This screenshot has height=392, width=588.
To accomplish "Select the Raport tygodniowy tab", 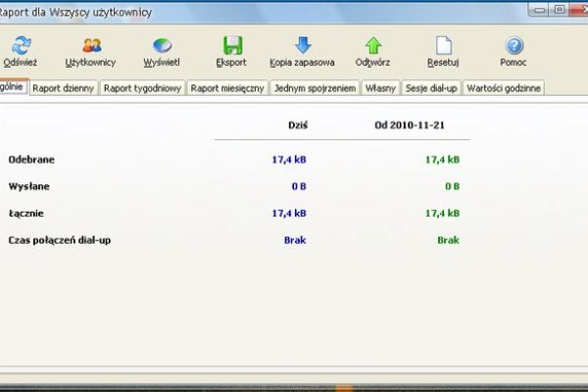I will (x=141, y=88).
